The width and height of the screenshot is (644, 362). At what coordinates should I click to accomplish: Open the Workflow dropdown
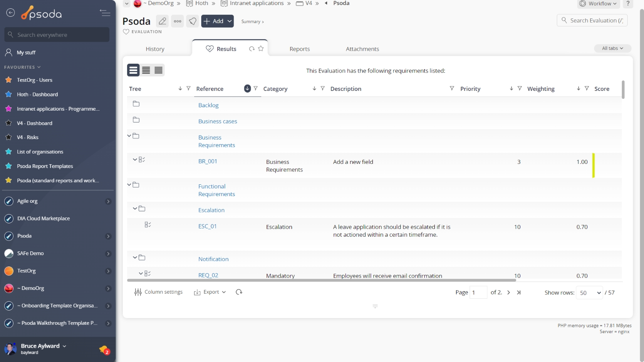(x=598, y=3)
